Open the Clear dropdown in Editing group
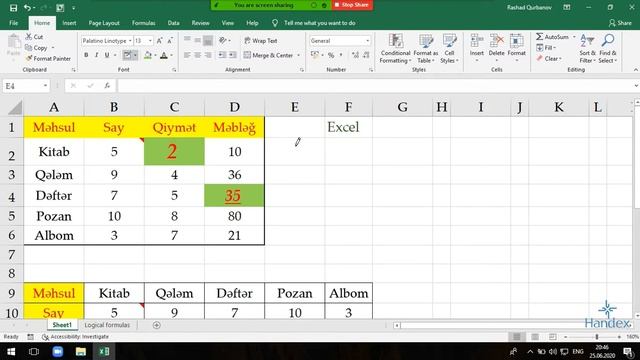Image resolution: width=640 pixels, height=360 pixels. (549, 59)
